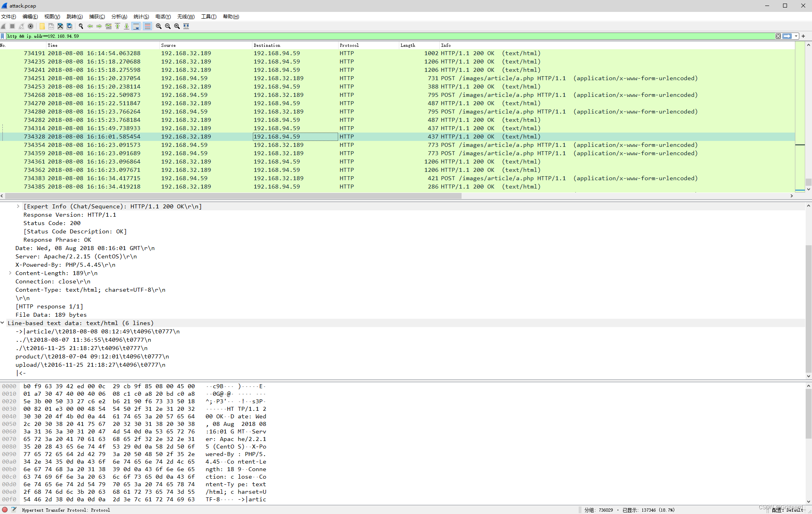The height and width of the screenshot is (514, 812).
Task: Sort by the Time column header
Action: pyautogui.click(x=103, y=45)
